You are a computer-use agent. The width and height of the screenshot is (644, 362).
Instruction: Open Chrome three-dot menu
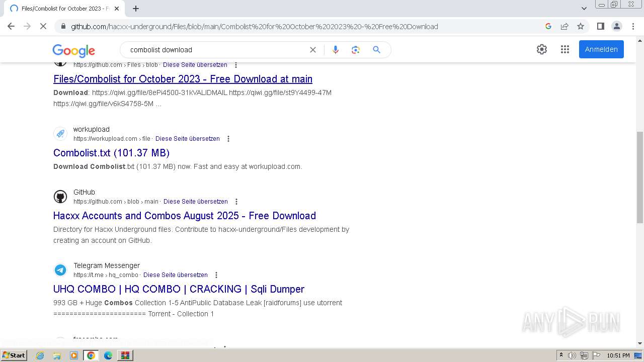click(633, 26)
